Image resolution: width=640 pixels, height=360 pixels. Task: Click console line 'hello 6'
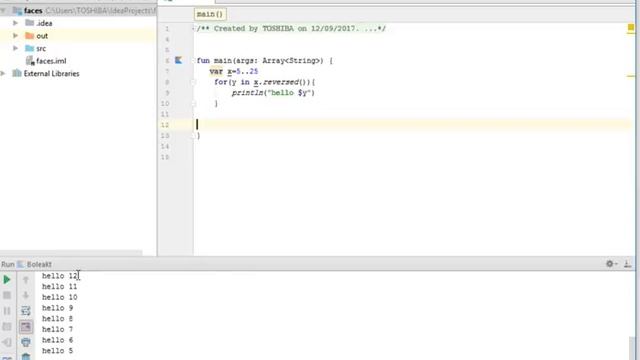(x=58, y=340)
